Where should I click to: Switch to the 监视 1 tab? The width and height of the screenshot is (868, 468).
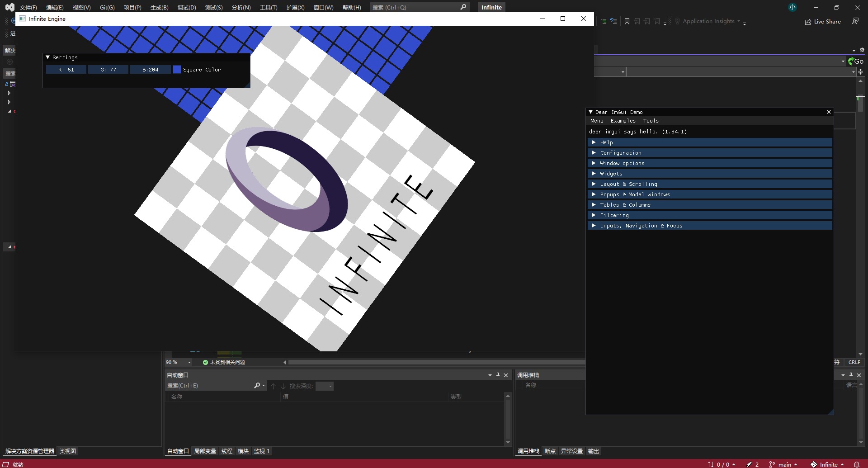pos(262,451)
